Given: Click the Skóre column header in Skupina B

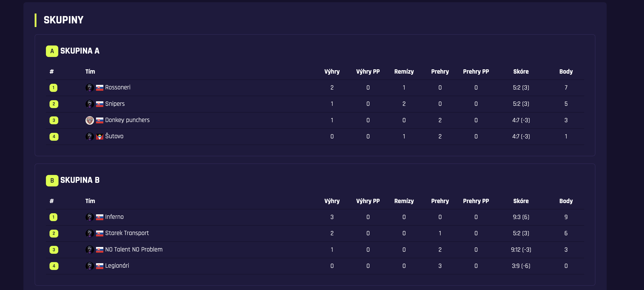Looking at the screenshot, I should (521, 201).
